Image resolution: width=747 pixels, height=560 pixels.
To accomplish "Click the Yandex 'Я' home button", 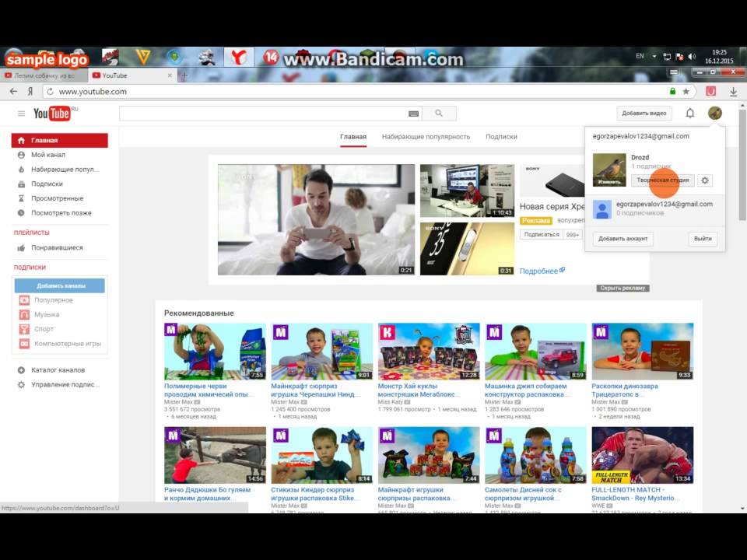I will tap(30, 92).
